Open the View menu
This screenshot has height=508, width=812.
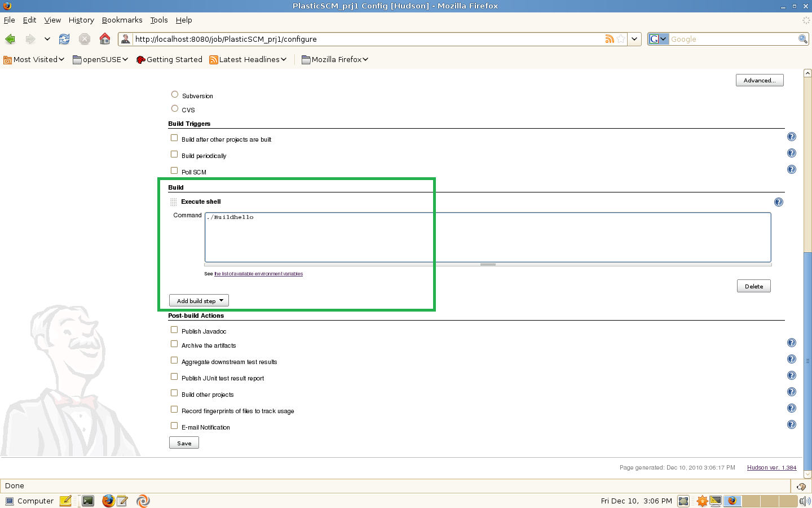click(x=52, y=20)
